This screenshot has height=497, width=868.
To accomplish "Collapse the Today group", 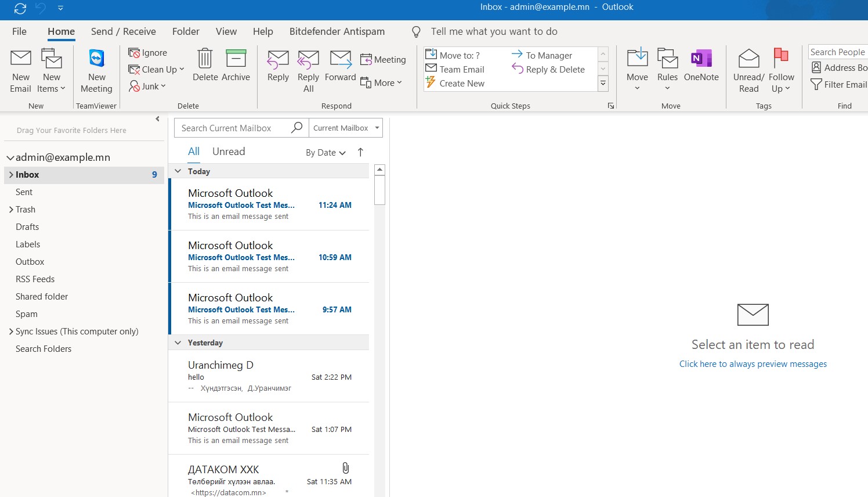I will [x=178, y=171].
